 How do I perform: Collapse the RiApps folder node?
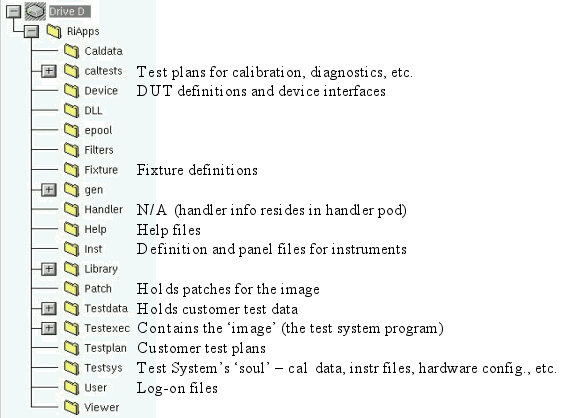pyautogui.click(x=31, y=31)
